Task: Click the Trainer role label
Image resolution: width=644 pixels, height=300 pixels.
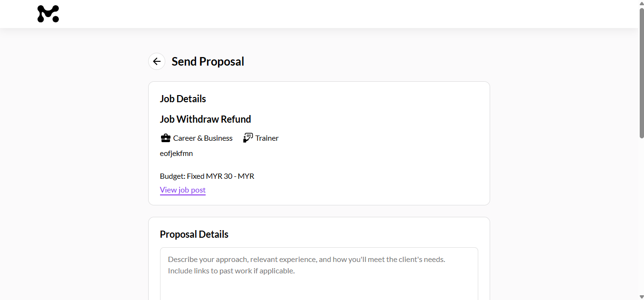Action: [x=267, y=138]
